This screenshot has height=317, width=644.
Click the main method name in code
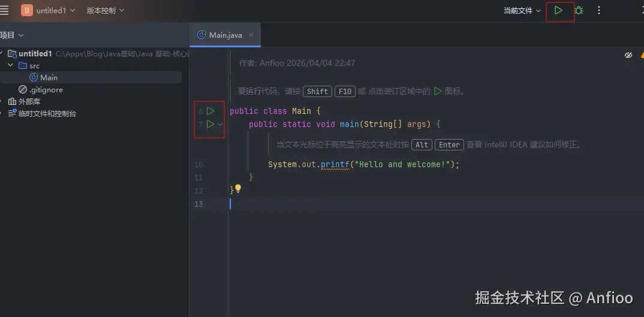click(x=350, y=124)
